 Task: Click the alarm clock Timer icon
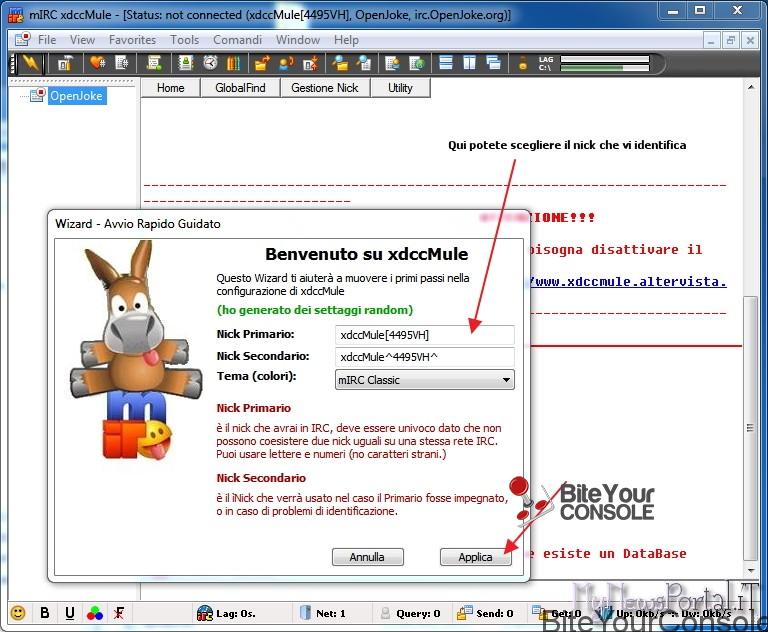(x=211, y=63)
